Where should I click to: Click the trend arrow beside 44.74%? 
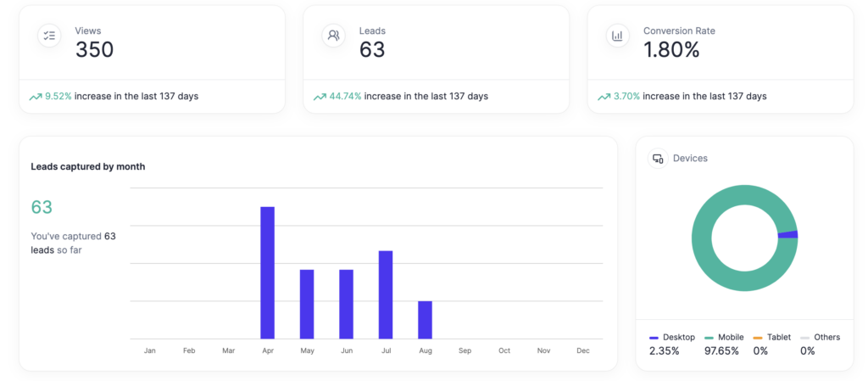point(320,97)
